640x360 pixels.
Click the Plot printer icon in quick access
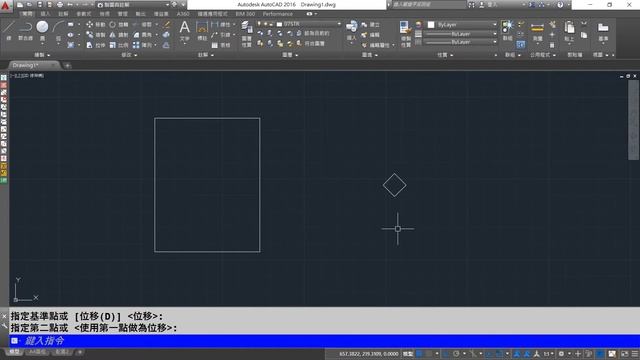(60, 5)
